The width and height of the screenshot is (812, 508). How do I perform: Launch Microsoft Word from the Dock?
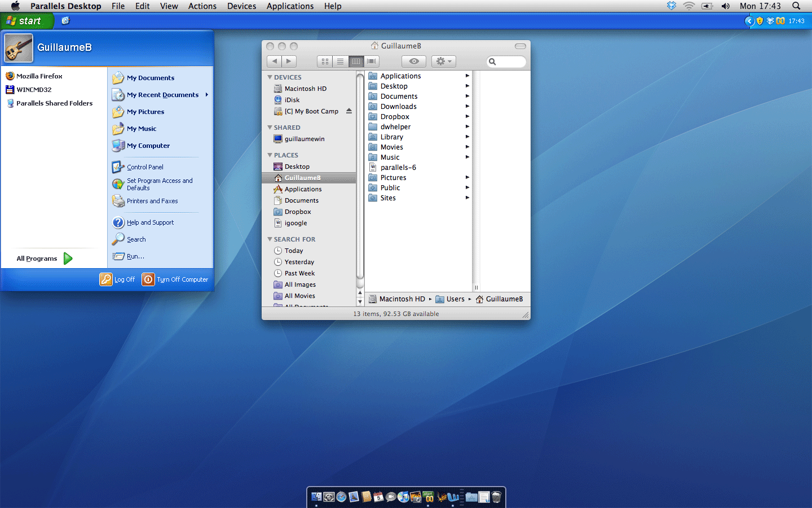point(453,497)
